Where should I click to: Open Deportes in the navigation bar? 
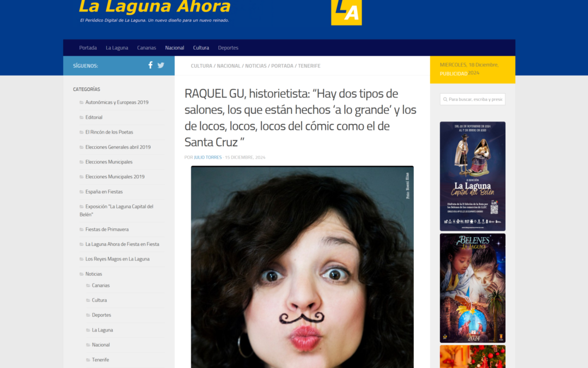228,47
